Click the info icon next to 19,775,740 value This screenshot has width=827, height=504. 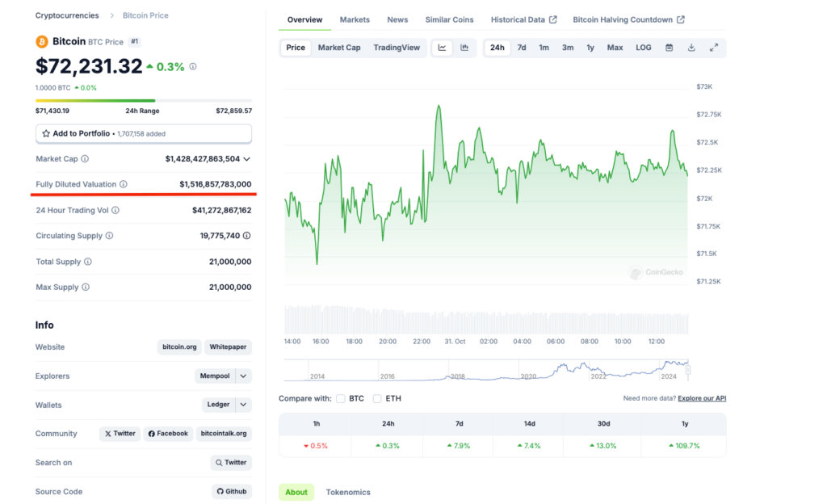[x=247, y=236]
